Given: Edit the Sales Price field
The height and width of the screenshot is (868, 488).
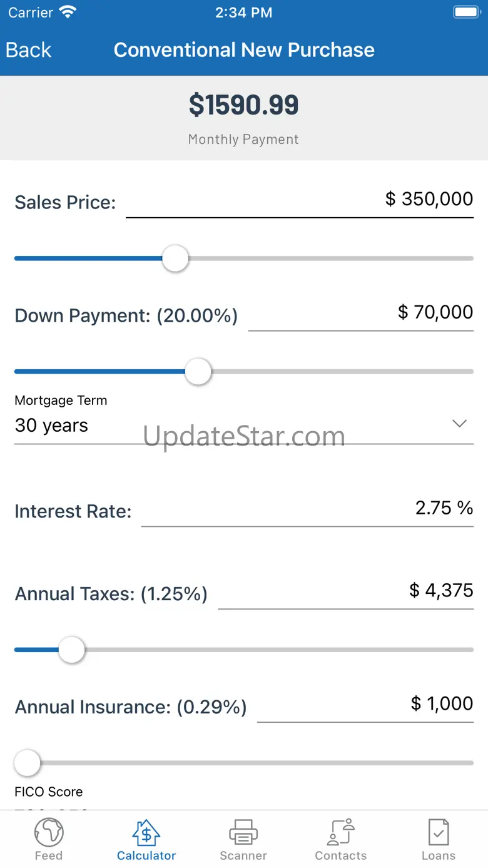Looking at the screenshot, I should [x=300, y=200].
